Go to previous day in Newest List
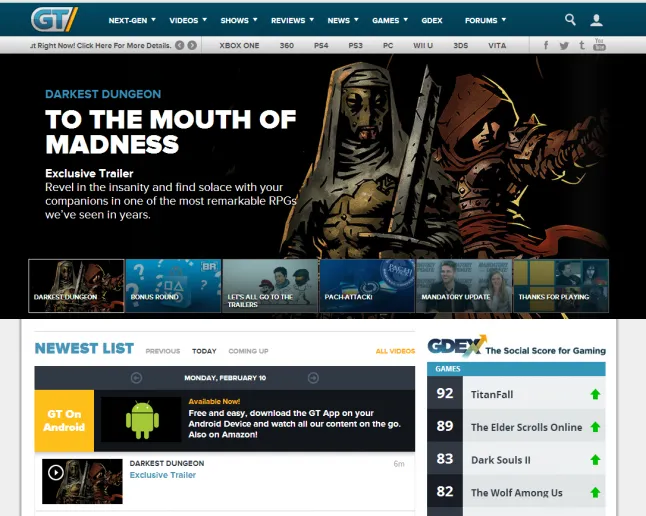This screenshot has height=516, width=646. pyautogui.click(x=136, y=378)
